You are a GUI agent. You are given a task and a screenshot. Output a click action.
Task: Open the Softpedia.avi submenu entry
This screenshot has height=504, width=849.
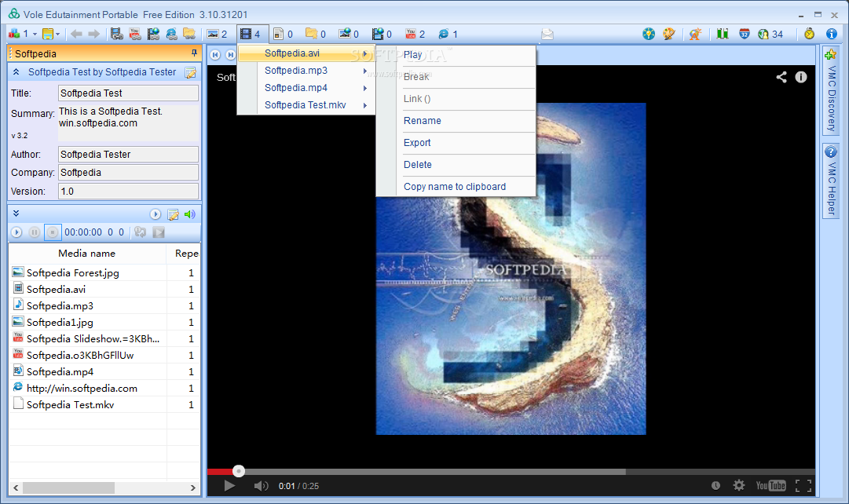[306, 53]
